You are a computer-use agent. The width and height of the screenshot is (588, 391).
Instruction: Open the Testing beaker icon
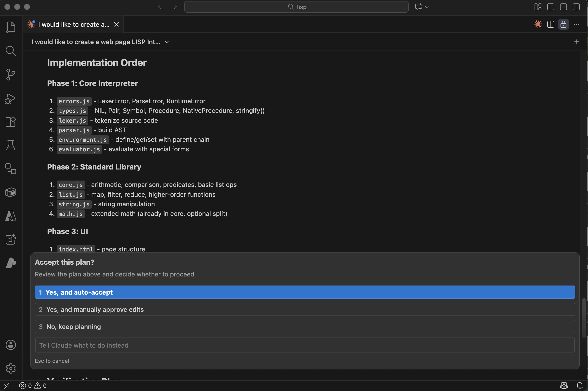(11, 145)
